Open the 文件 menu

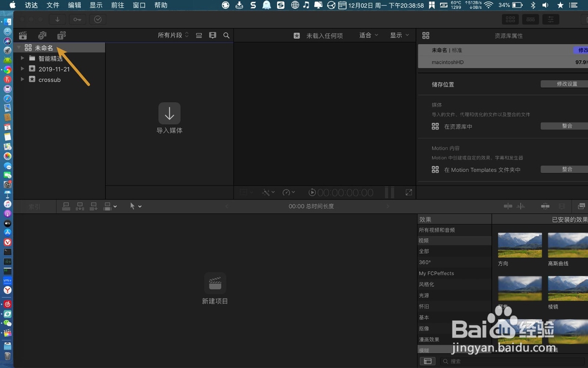52,5
